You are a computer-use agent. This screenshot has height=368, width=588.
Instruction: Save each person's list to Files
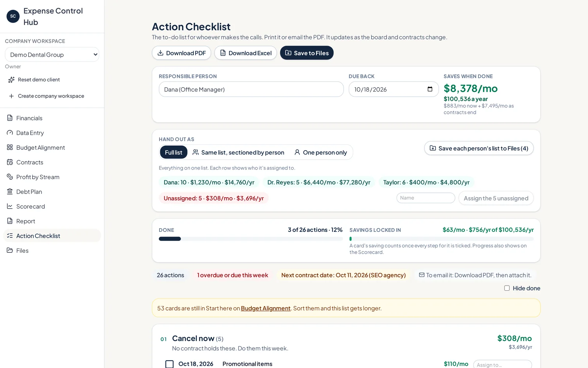(479, 148)
